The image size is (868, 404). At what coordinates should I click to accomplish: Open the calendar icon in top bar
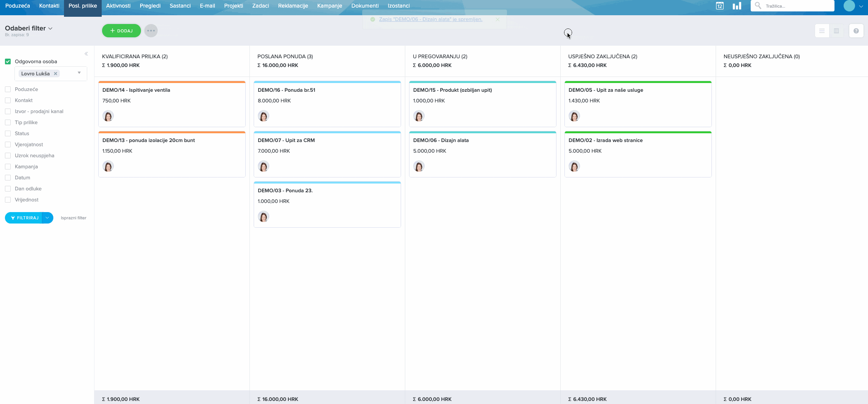tap(719, 6)
